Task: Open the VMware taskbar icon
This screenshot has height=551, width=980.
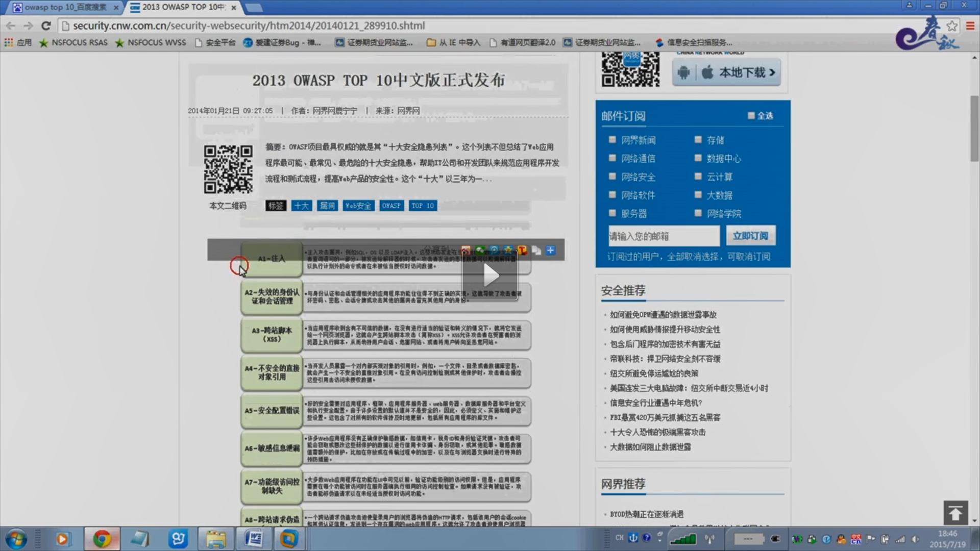Action: (x=289, y=539)
